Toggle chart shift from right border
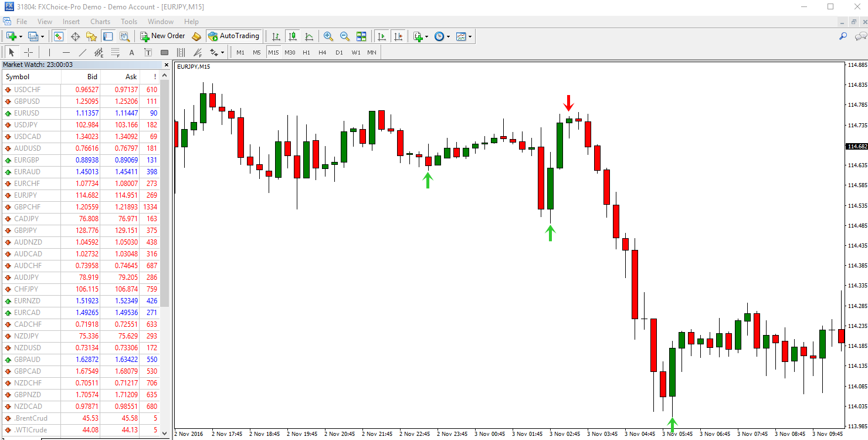 (x=399, y=36)
